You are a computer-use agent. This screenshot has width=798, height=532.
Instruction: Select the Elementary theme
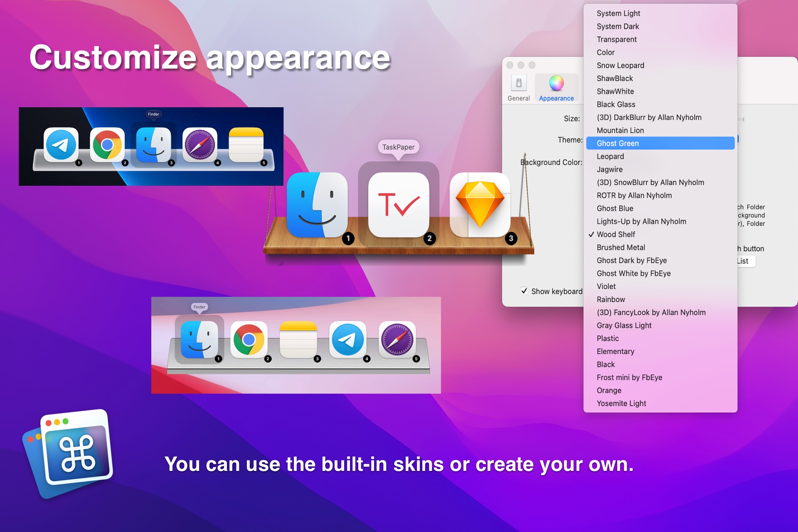point(660,352)
